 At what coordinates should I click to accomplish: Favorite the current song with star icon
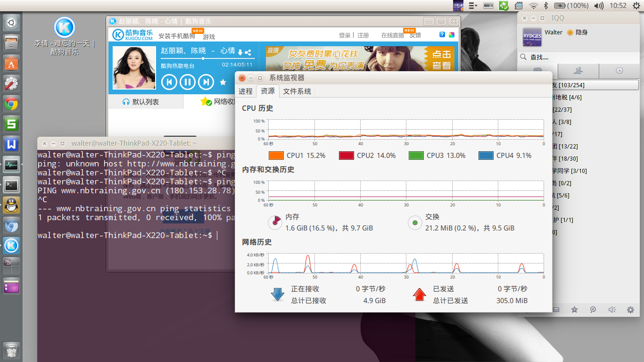[223, 82]
